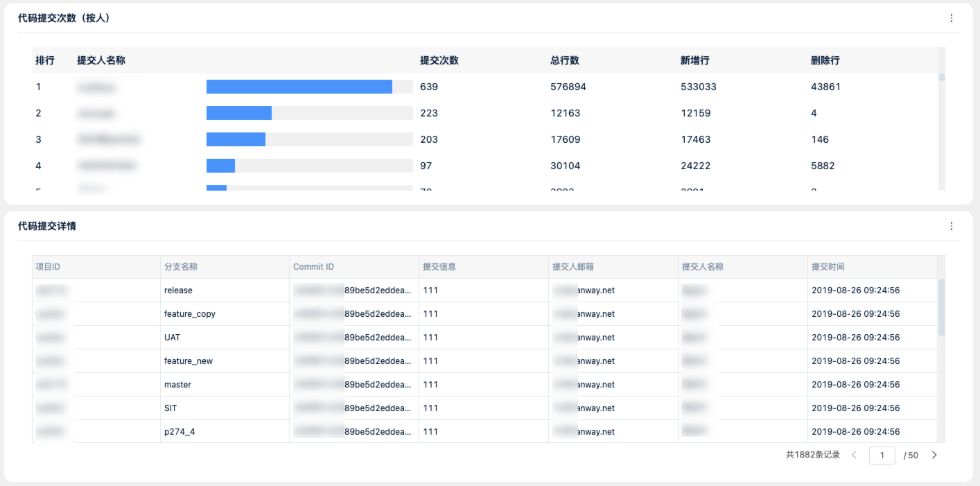Go to the previous page of records
This screenshot has height=486, width=980.
pos(854,455)
